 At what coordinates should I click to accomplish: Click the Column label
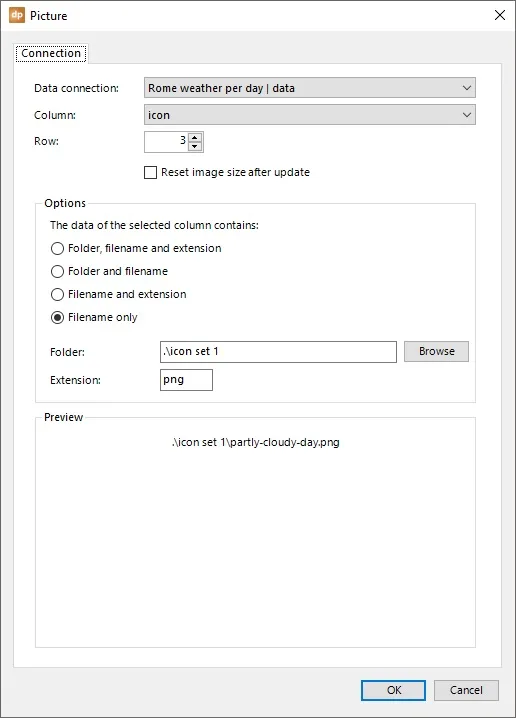click(x=55, y=115)
